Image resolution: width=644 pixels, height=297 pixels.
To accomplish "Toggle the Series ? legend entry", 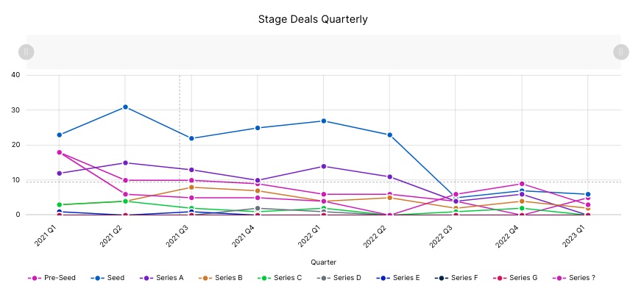I will tap(578, 278).
